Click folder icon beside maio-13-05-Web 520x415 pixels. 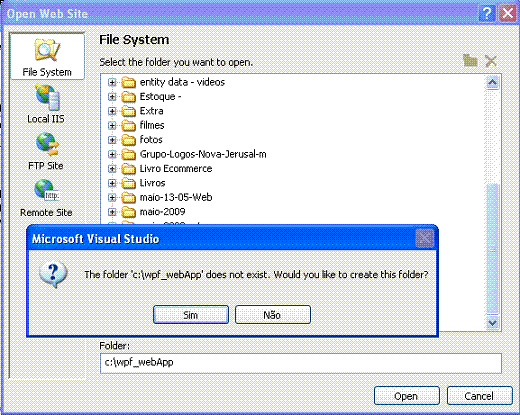pyautogui.click(x=128, y=197)
